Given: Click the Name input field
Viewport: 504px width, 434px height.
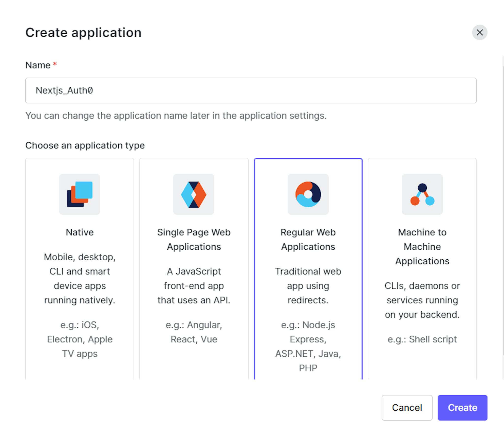Looking at the screenshot, I should pyautogui.click(x=251, y=90).
